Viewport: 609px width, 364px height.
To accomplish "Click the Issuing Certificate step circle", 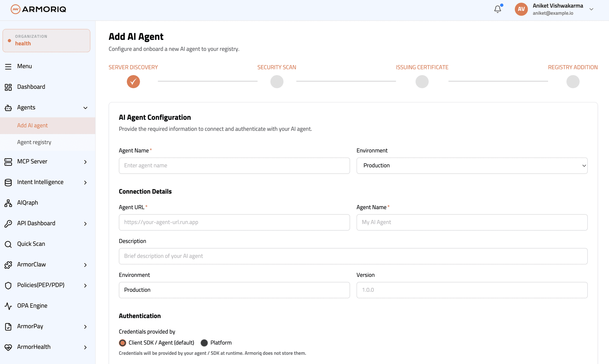I will [422, 81].
